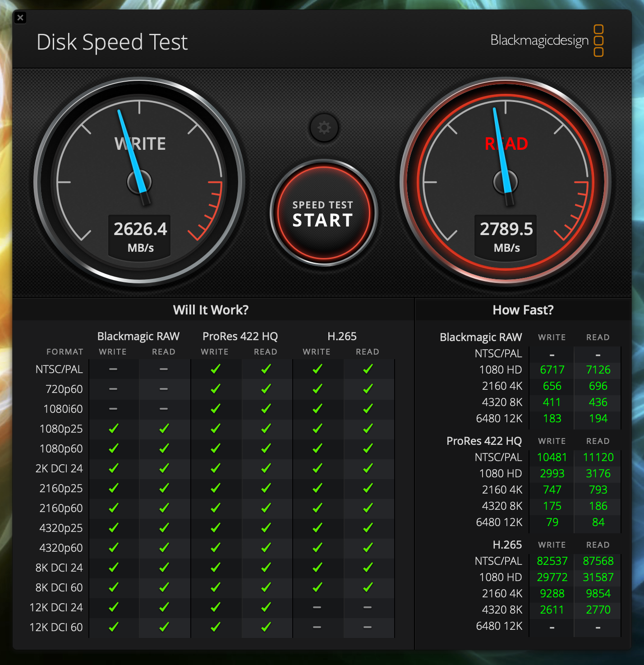This screenshot has height=665, width=644.
Task: Click the Speed Test Start button
Action: point(323,213)
